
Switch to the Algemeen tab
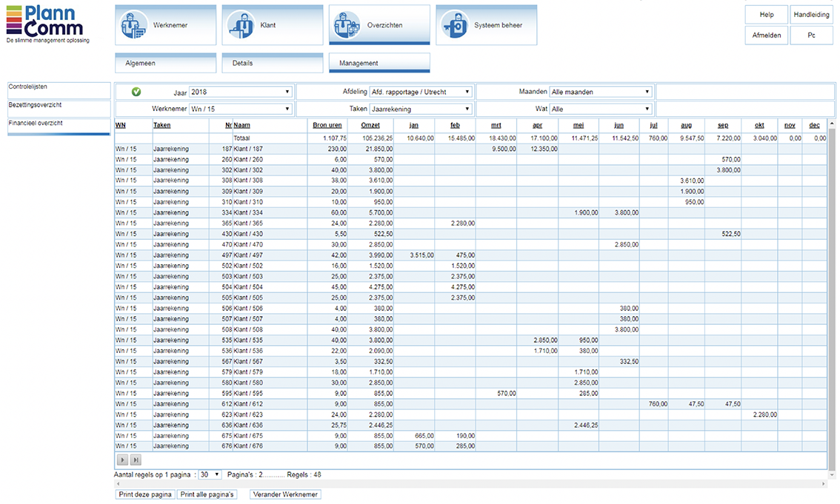coord(166,64)
